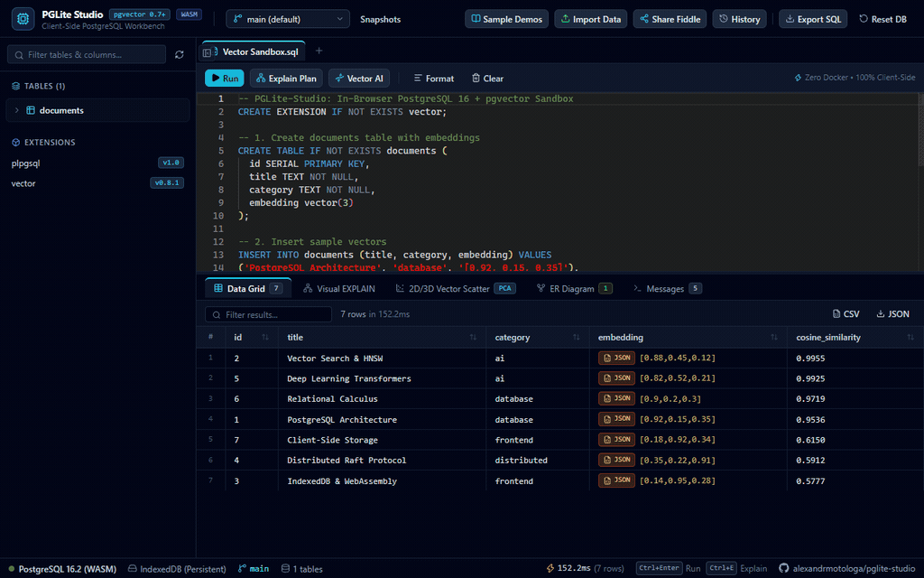This screenshot has height=578, width=924.
Task: Switch to the Visual EXPLAIN tab
Action: pyautogui.click(x=339, y=288)
